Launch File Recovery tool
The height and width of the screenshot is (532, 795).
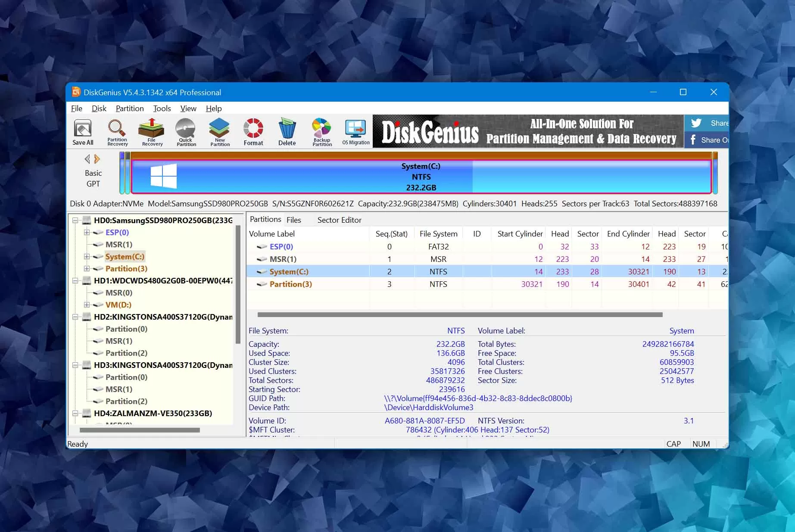click(x=152, y=132)
